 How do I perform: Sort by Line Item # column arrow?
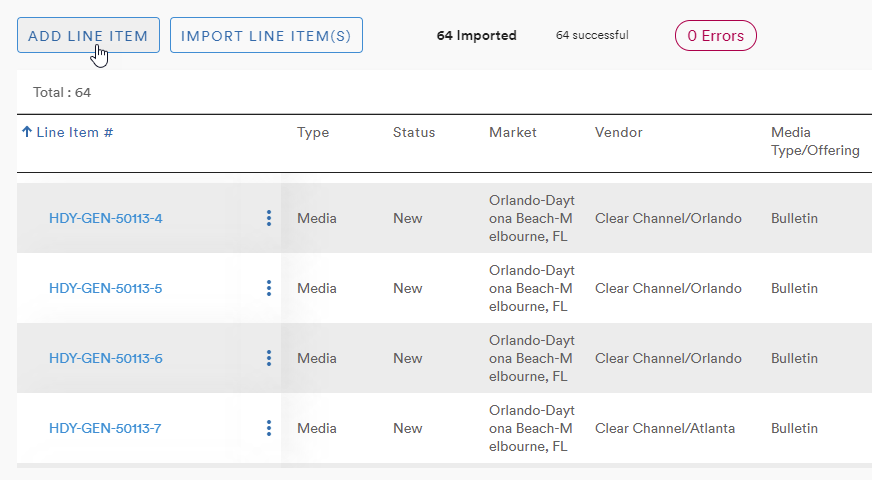tap(27, 132)
